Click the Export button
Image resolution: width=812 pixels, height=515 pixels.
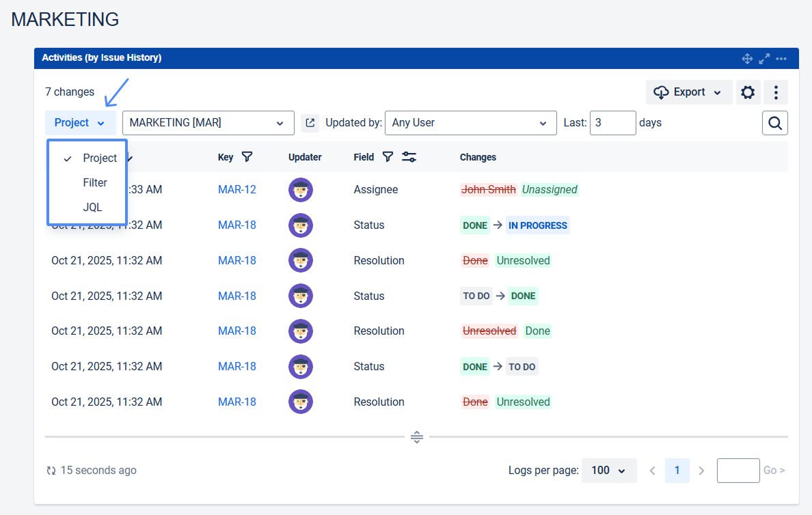click(688, 92)
